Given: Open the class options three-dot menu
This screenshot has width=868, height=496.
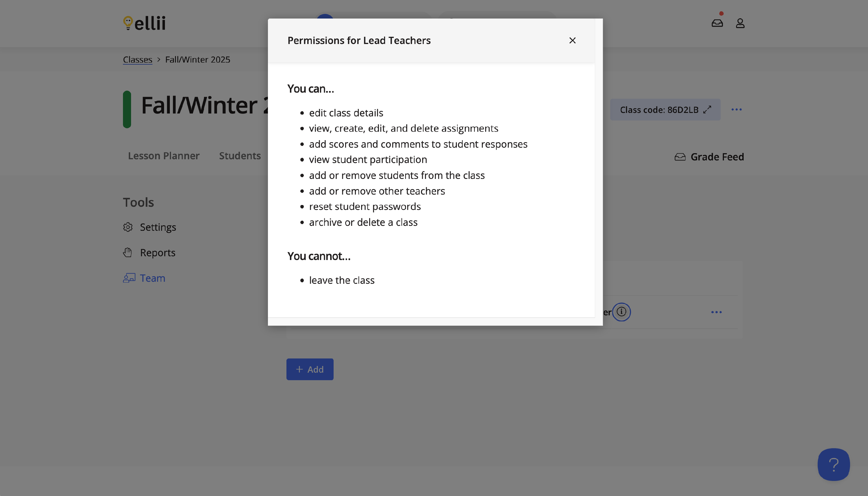Looking at the screenshot, I should (x=736, y=110).
